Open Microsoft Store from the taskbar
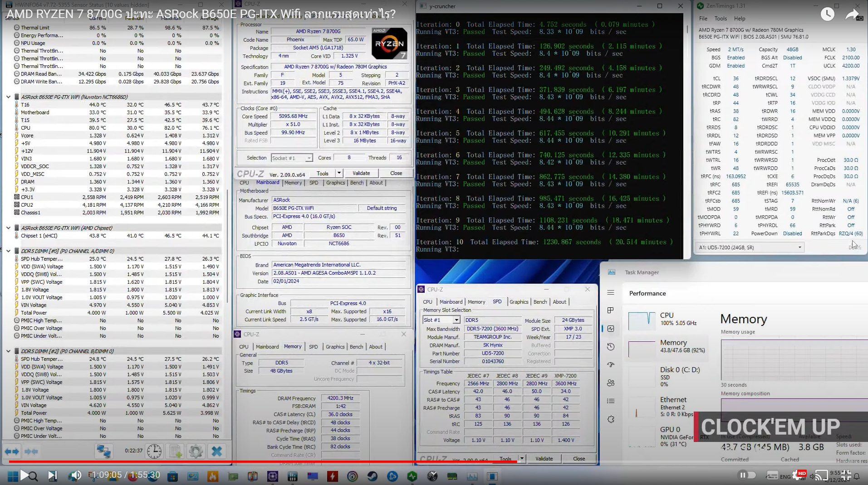Image resolution: width=868 pixels, height=485 pixels. coord(172,476)
